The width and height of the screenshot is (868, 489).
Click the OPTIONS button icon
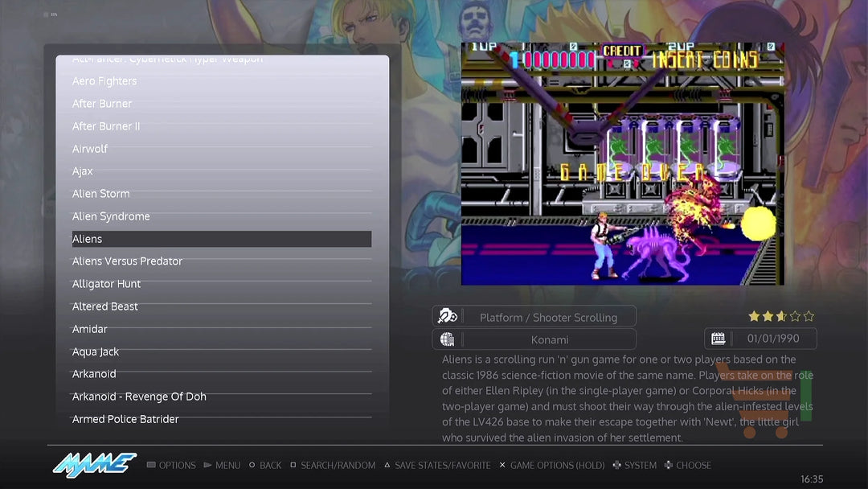click(x=151, y=465)
